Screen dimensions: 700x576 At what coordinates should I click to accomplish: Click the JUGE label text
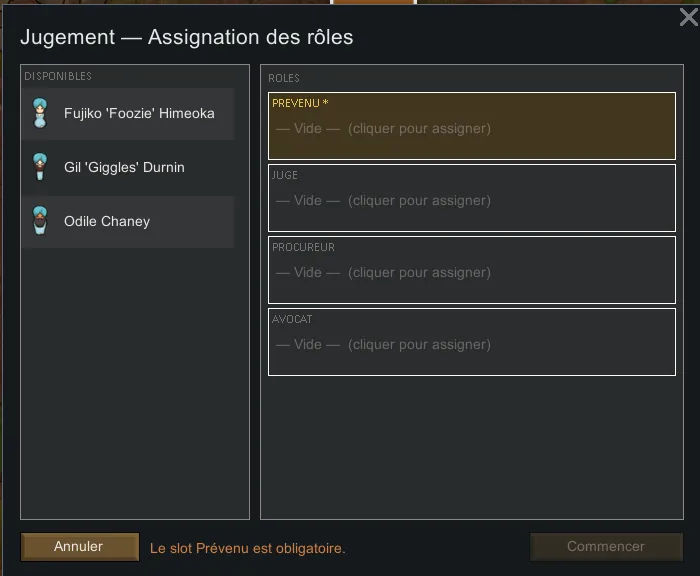[285, 175]
